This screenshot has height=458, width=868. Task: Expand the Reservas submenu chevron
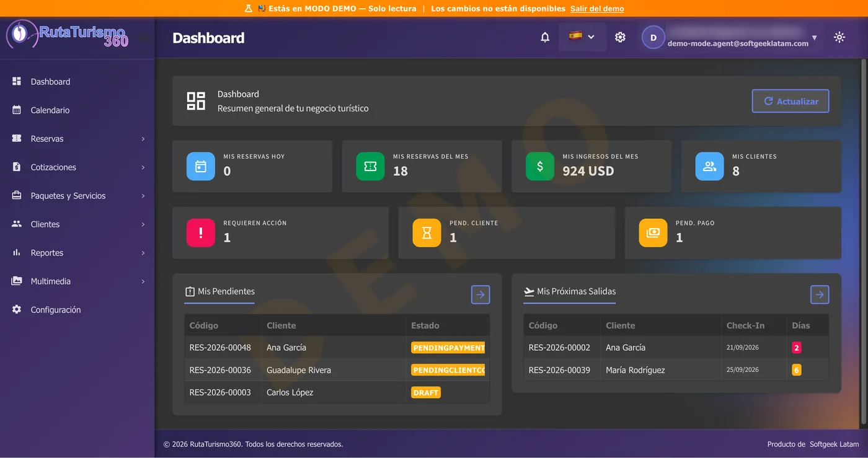[x=143, y=139]
